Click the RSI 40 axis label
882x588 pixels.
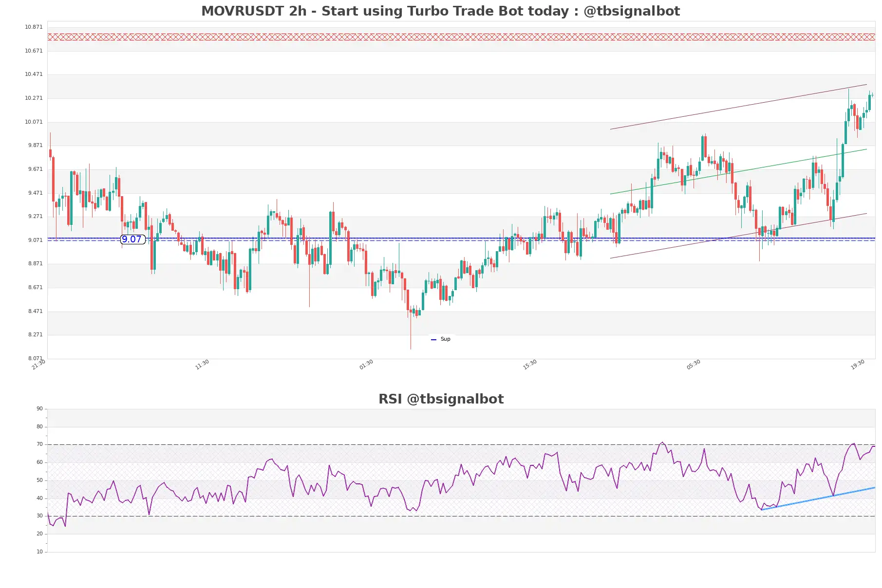[39, 498]
